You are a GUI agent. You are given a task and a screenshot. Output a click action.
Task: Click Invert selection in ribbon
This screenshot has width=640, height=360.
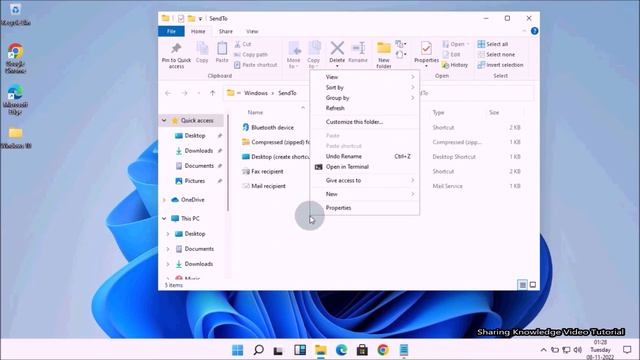pyautogui.click(x=500, y=65)
